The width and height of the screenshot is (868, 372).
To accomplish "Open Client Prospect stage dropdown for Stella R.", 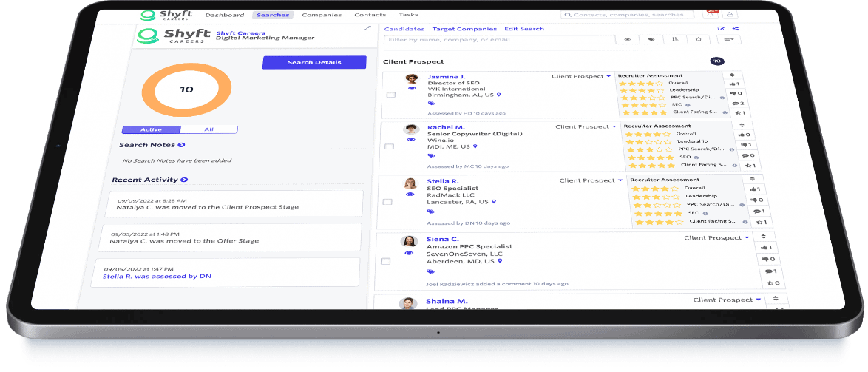I will [x=591, y=180].
